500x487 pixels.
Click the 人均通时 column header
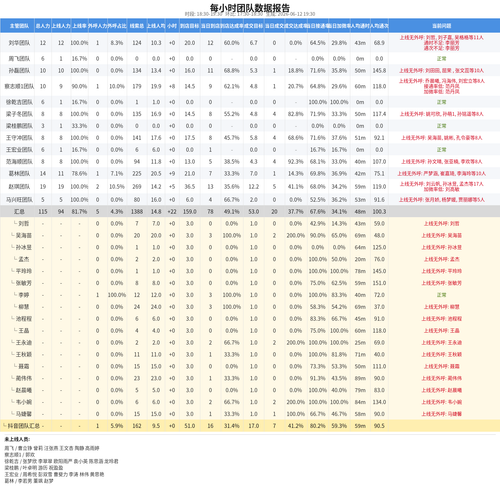(x=360, y=26)
